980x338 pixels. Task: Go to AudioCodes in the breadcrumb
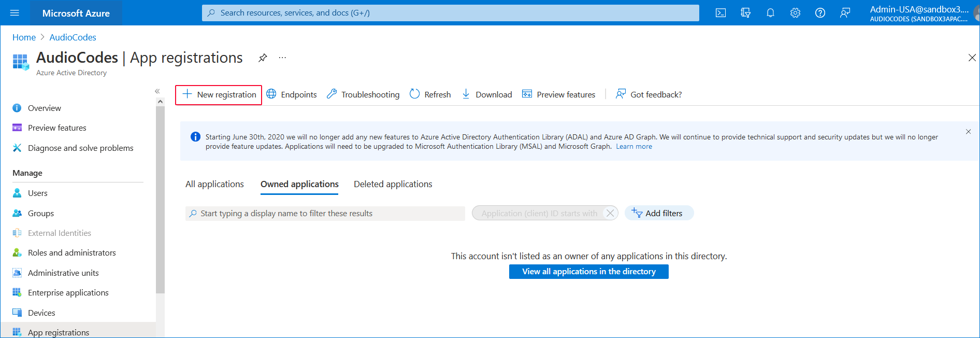73,37
